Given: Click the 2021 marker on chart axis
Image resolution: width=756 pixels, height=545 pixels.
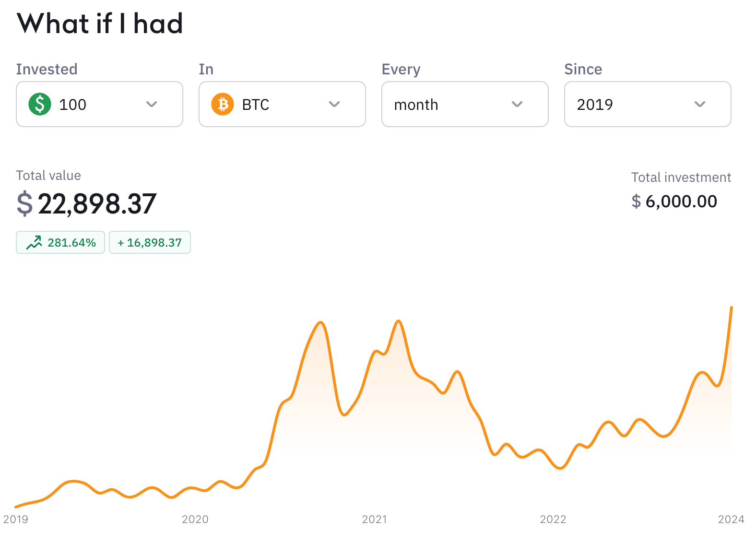Looking at the screenshot, I should pos(375,519).
